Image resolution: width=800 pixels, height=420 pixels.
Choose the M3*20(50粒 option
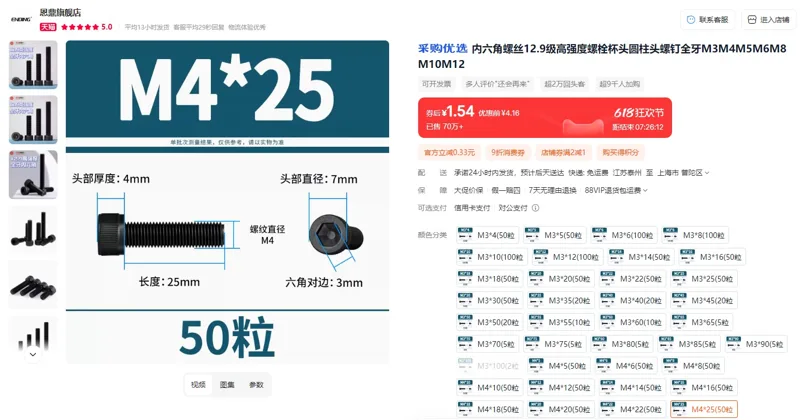[x=561, y=279]
